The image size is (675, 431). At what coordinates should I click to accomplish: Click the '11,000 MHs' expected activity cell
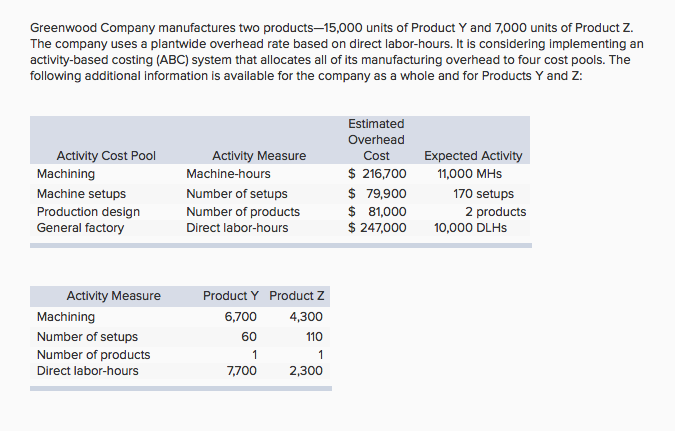tap(469, 174)
